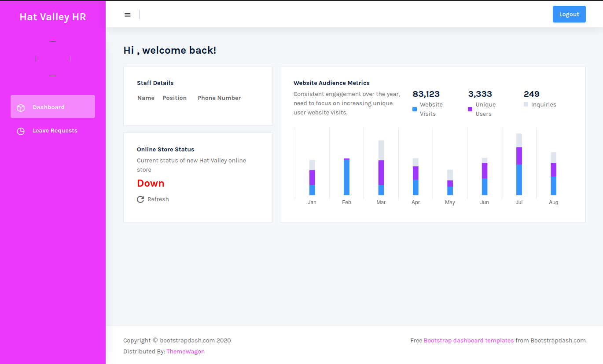Click the hamburger menu icon

[128, 15]
